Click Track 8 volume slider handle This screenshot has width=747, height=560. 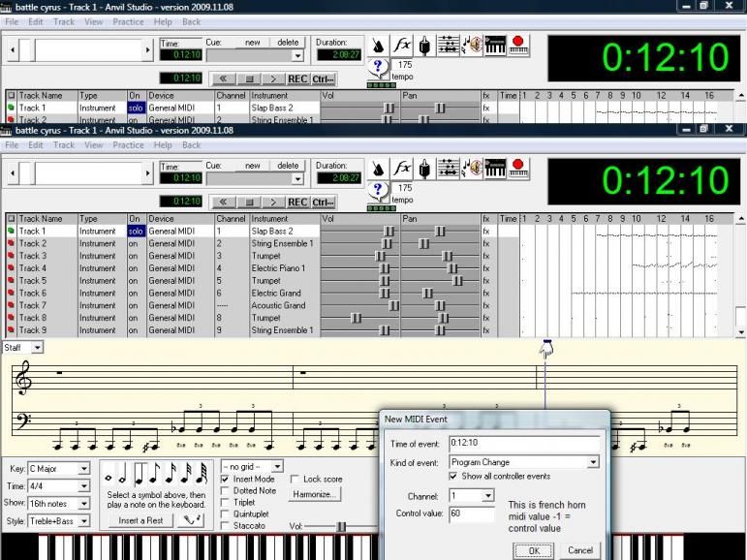[x=356, y=319]
